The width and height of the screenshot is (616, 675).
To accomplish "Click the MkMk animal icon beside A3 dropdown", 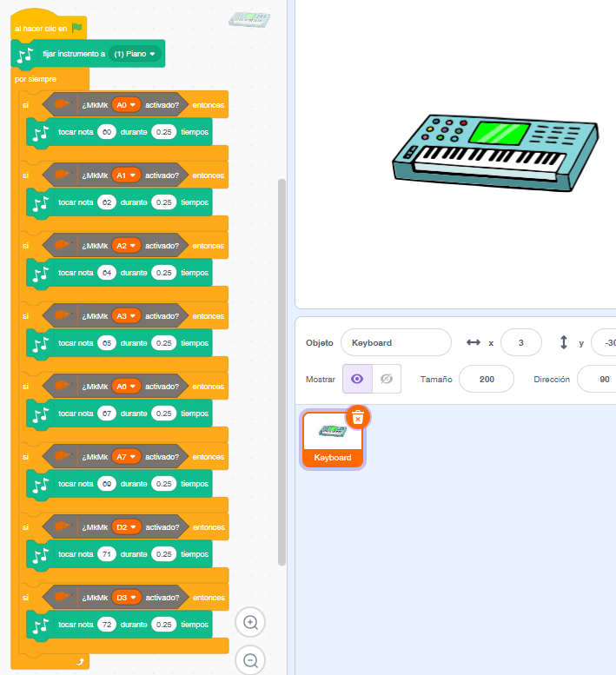I will click(x=63, y=315).
